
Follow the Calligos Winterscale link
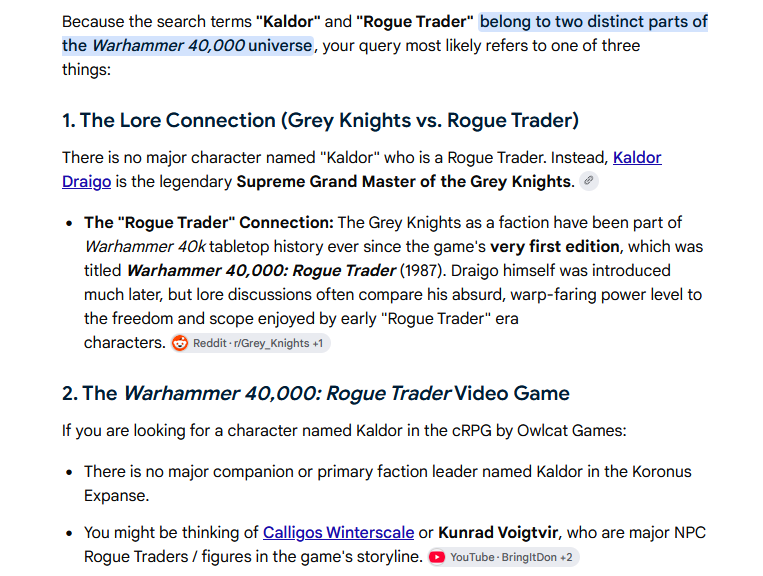point(338,533)
